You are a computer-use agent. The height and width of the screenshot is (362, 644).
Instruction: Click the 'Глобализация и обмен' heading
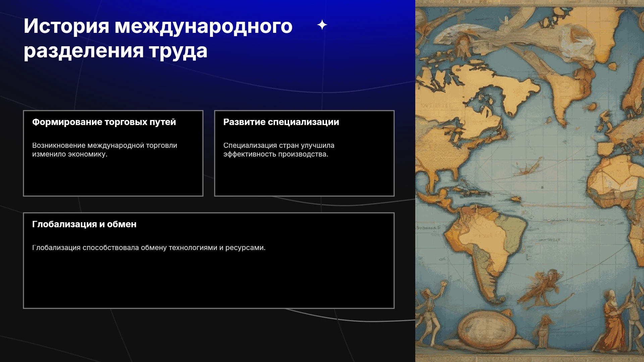tap(84, 224)
